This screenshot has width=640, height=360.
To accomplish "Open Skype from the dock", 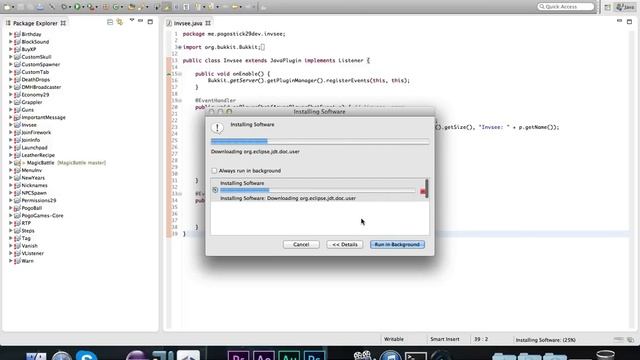I will (87, 355).
